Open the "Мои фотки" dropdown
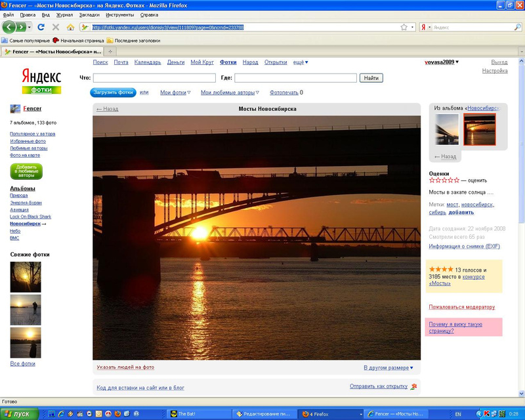The width and height of the screenshot is (525, 420). pos(175,93)
